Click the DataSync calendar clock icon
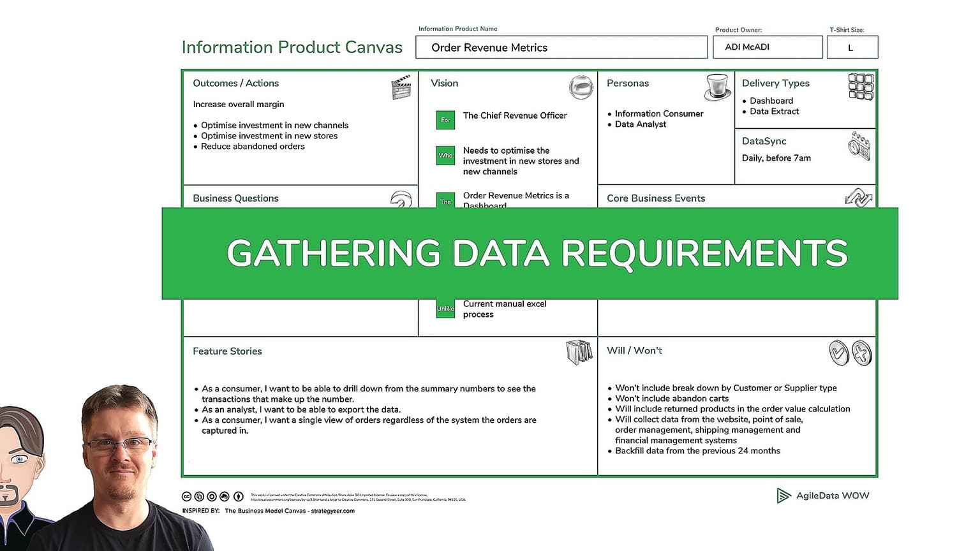The image size is (980, 551). point(859,145)
